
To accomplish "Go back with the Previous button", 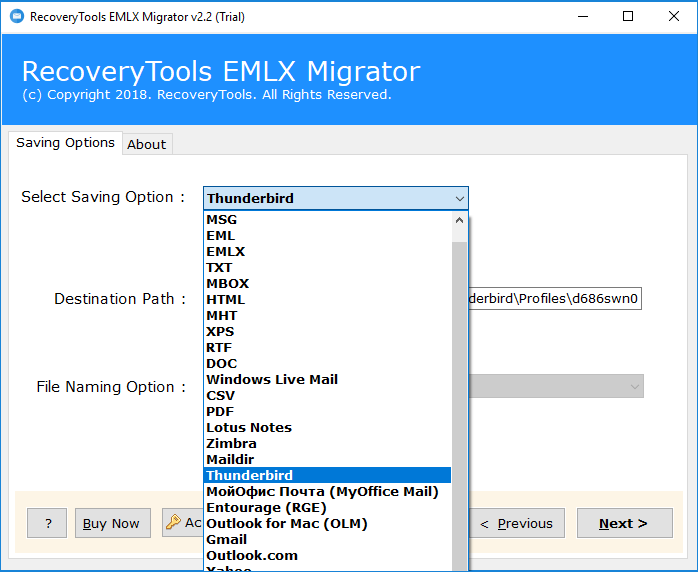I will tap(516, 523).
